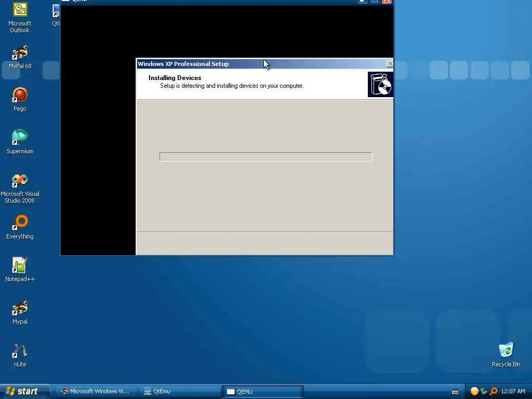This screenshot has height=399, width=532.
Task: Launch the Supermium browser shortcut
Action: click(20, 142)
